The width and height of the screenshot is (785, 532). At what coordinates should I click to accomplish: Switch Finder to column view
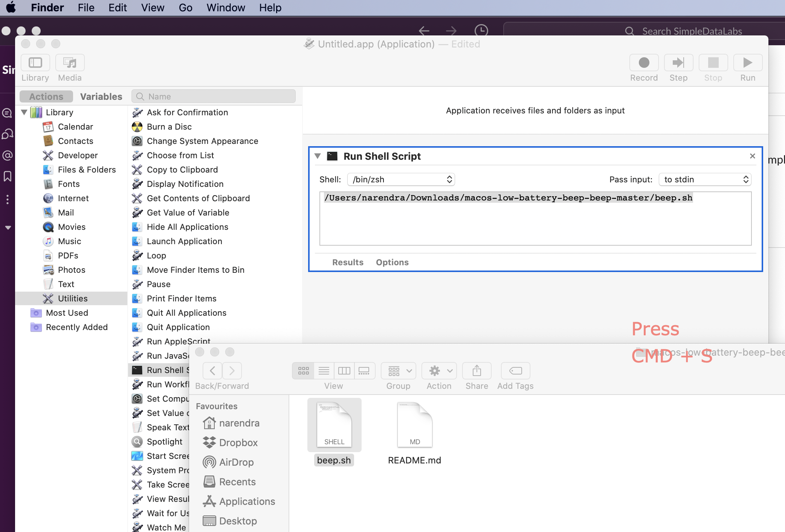[344, 371]
